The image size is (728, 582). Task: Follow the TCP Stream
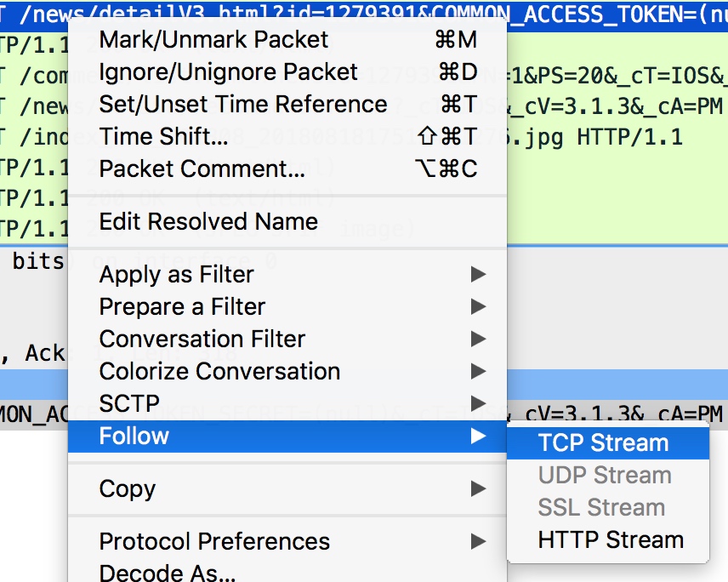coord(608,442)
